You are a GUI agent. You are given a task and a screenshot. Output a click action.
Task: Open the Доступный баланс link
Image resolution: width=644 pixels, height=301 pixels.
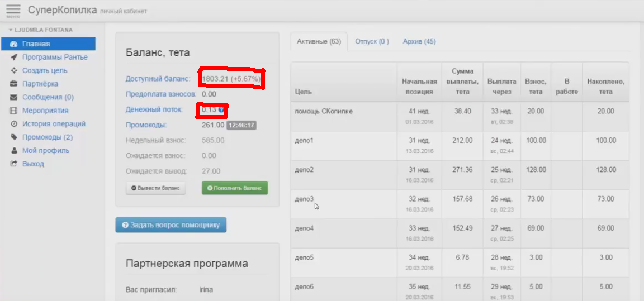[158, 79]
